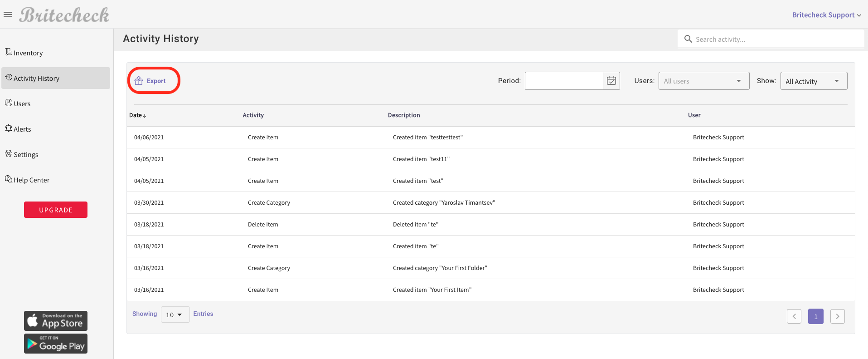Click the Activity column header
The height and width of the screenshot is (359, 868).
tap(253, 115)
